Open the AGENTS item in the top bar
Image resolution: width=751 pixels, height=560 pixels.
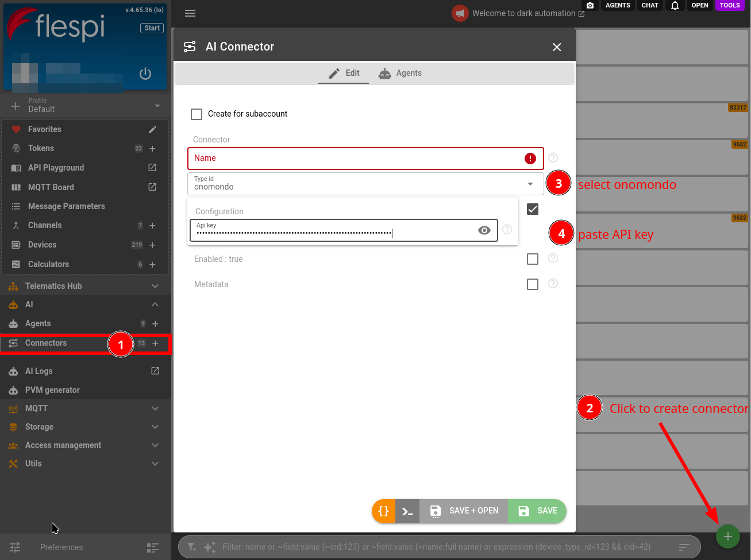[x=618, y=5]
